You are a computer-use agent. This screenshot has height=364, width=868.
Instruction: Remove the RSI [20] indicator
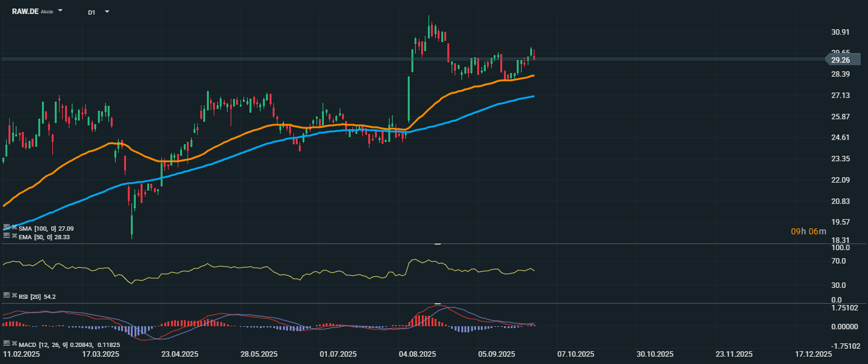pos(14,295)
